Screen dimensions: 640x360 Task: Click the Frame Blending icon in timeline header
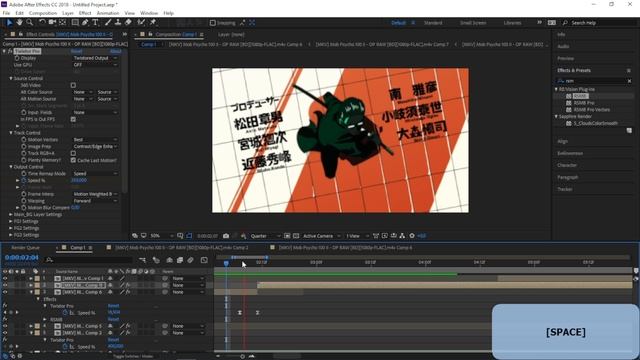(x=180, y=260)
